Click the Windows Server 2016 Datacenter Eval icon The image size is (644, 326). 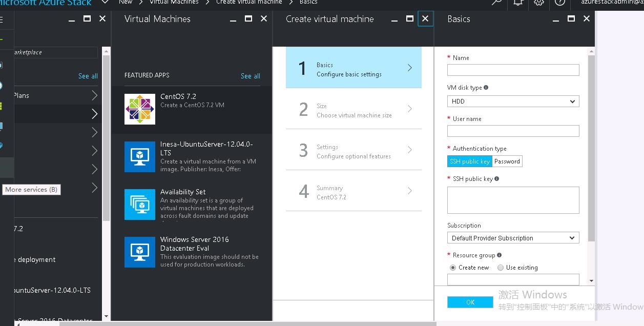[140, 252]
